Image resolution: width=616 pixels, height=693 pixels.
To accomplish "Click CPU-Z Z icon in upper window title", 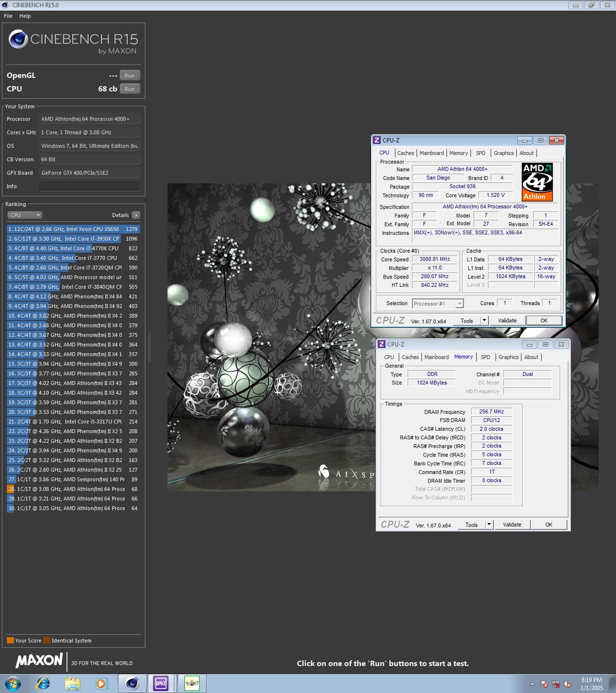I will coord(376,140).
